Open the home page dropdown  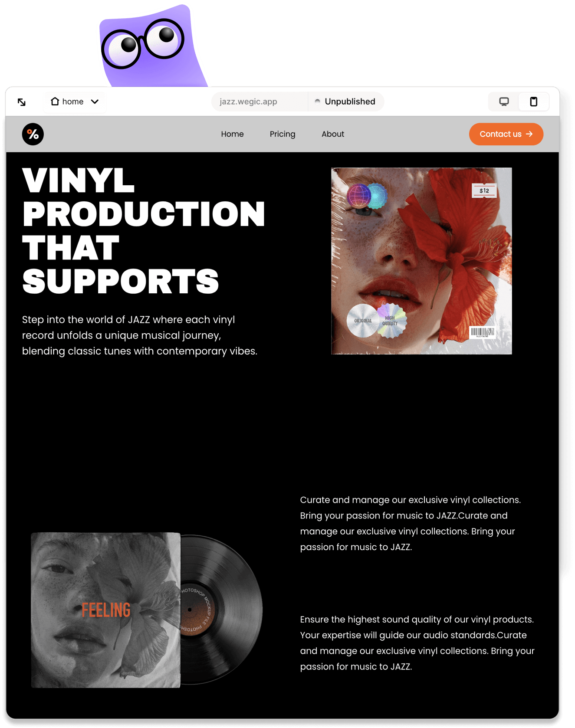pyautogui.click(x=75, y=102)
